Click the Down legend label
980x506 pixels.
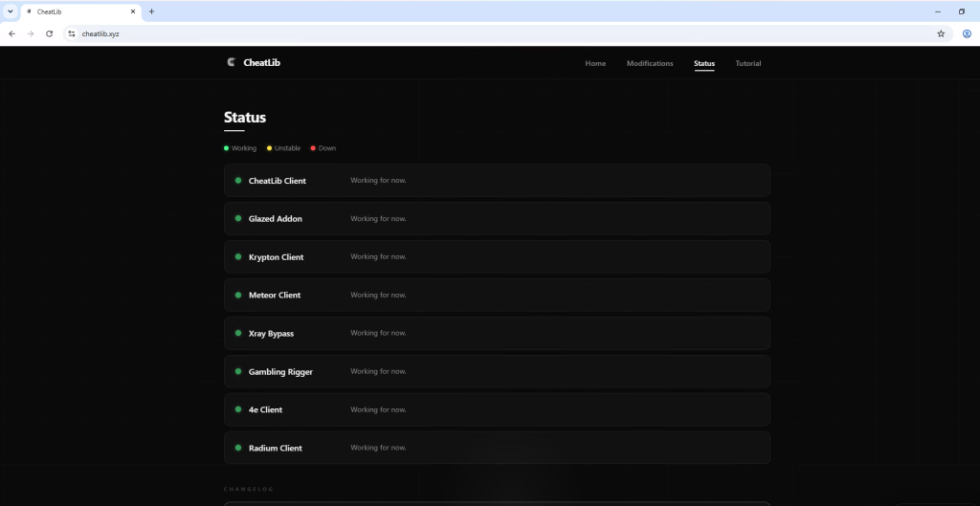coord(327,148)
